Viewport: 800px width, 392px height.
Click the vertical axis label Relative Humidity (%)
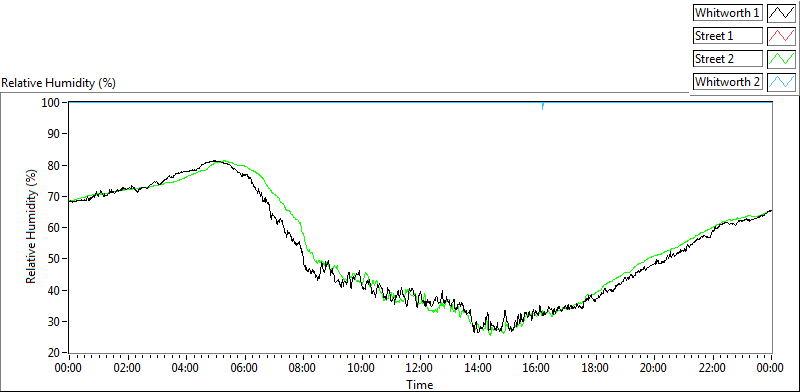click(x=31, y=227)
